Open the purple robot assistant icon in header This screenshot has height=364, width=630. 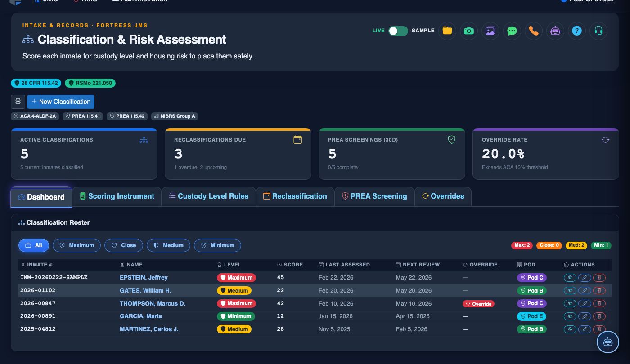[x=555, y=31]
